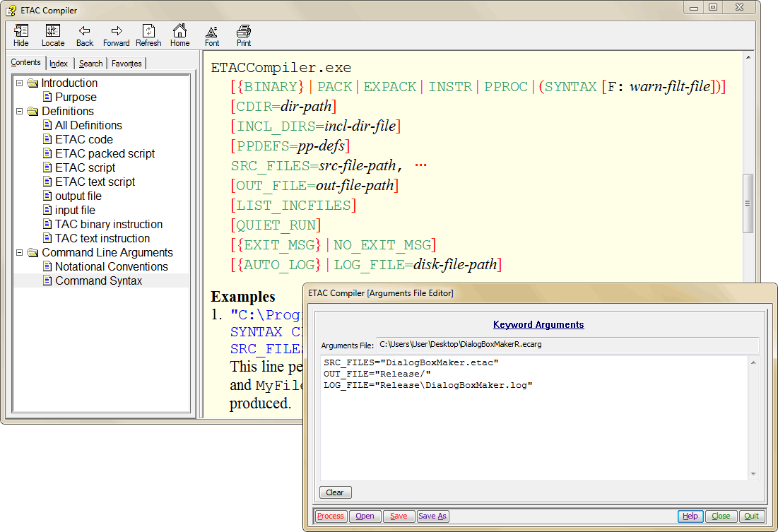Collapse Command Line Arguments node

coord(20,253)
